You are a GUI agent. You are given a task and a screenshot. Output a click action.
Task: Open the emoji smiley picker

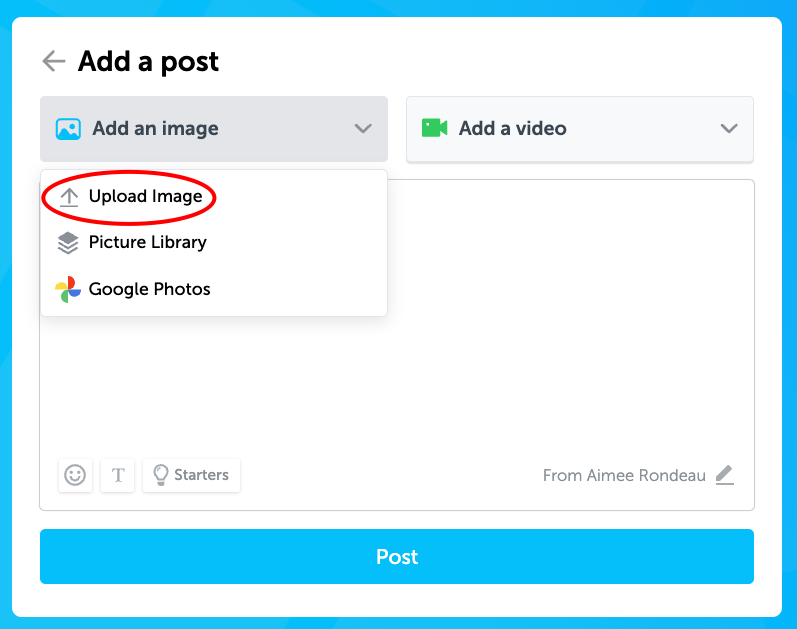coord(75,475)
